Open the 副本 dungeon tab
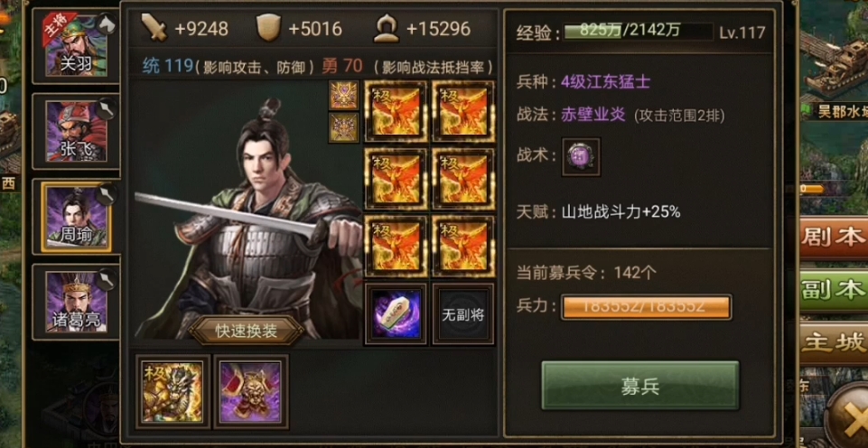 pos(833,290)
